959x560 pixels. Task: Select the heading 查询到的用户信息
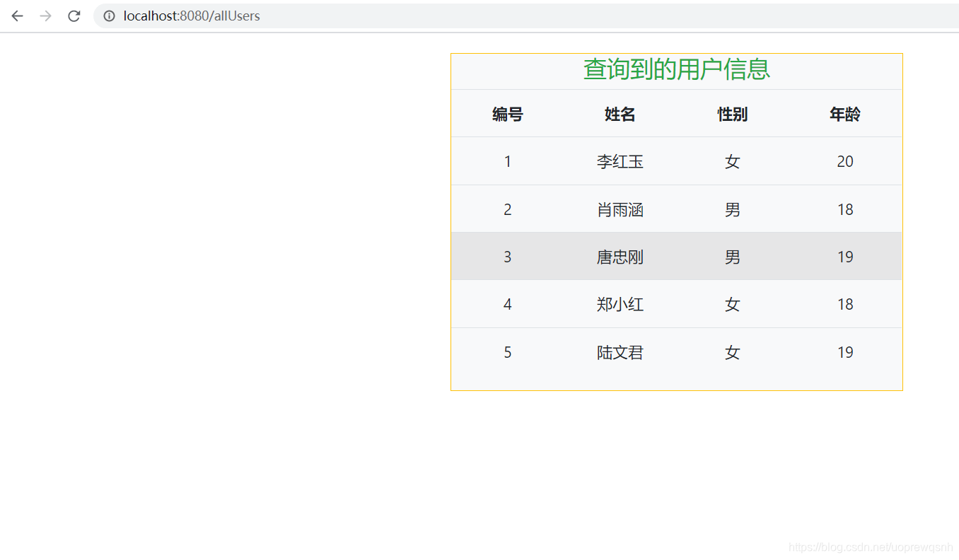click(677, 69)
